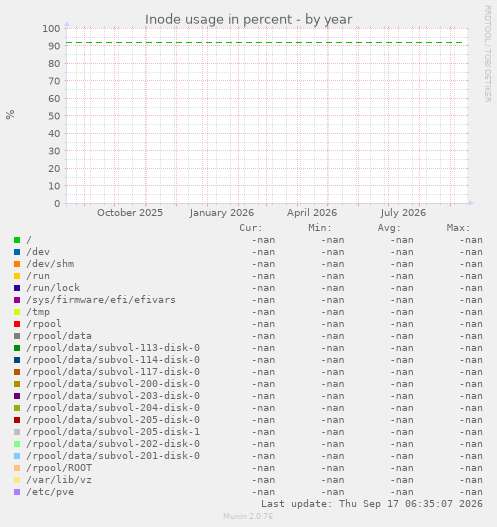Click the blue swatch for /dev
The width and height of the screenshot is (497, 527).
tap(17, 252)
